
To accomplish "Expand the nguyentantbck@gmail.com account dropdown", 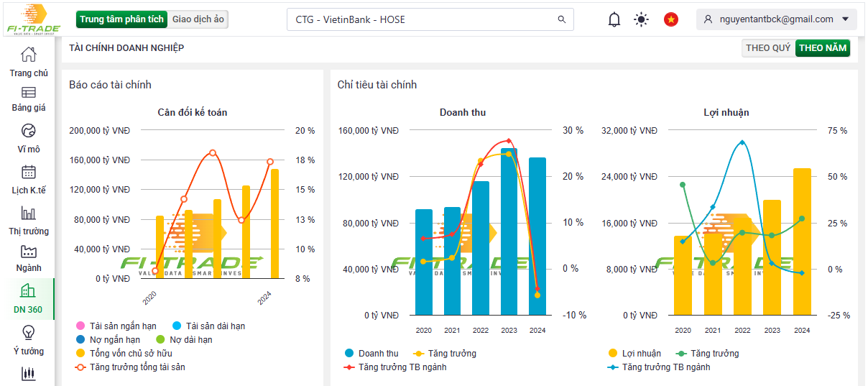I will pos(844,19).
